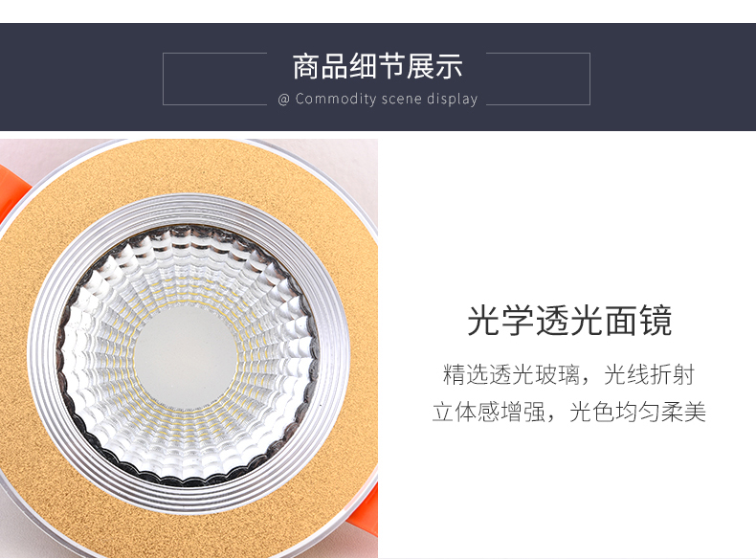Click the 光学透光面镜 heading
Screen dimensions: 756x559
pyautogui.click(x=569, y=321)
